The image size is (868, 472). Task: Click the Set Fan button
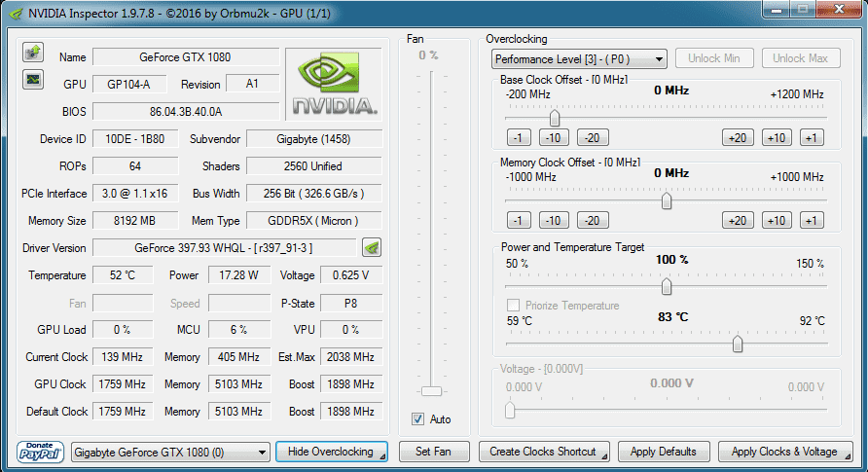tap(433, 452)
